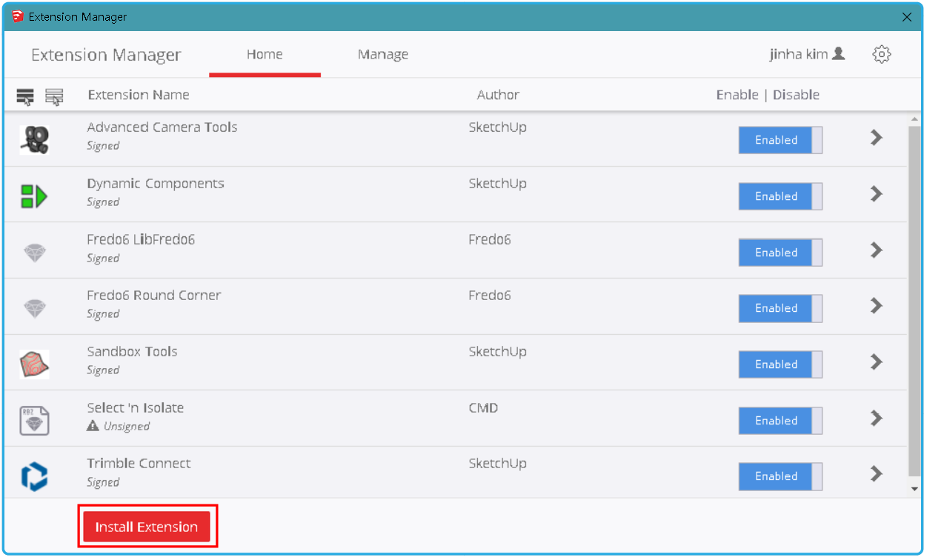Click Signed label under Trimble Connect
This screenshot has height=560, width=927.
coord(103,482)
